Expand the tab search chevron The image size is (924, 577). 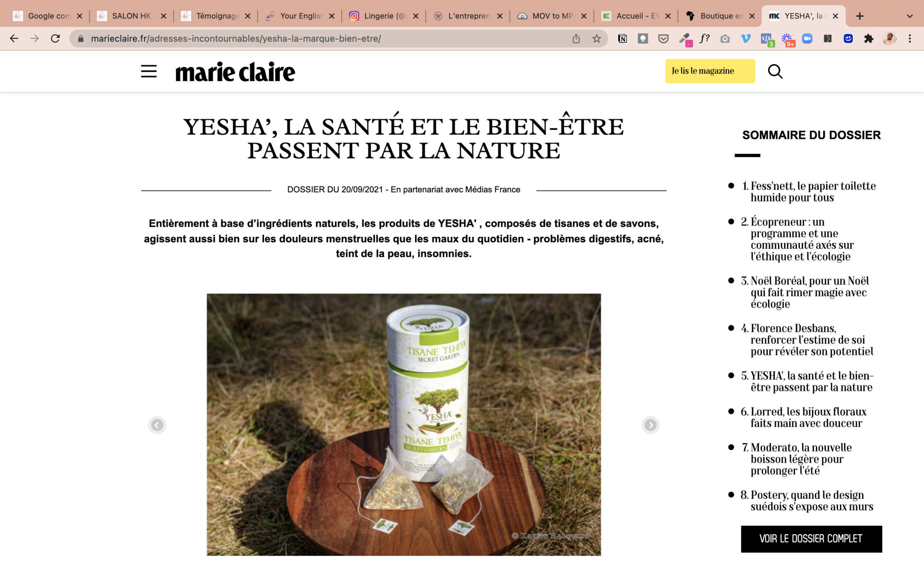910,16
